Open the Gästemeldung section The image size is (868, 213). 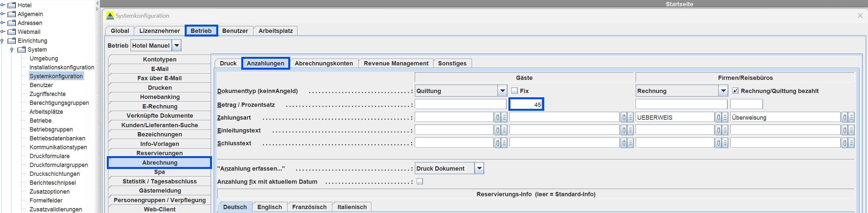click(159, 191)
